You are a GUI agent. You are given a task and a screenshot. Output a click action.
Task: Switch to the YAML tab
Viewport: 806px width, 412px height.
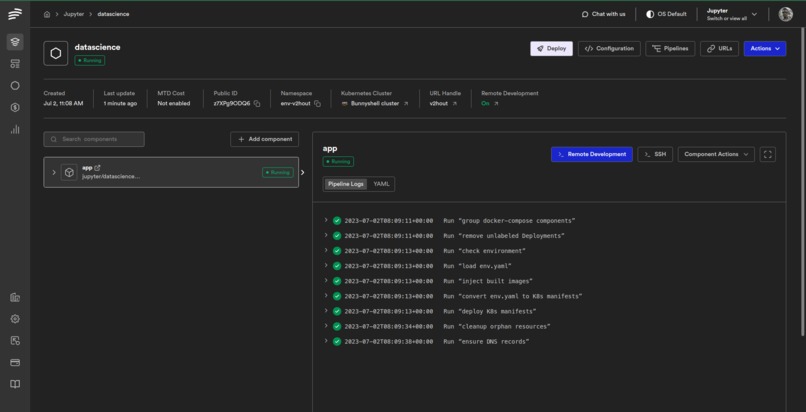pos(381,184)
